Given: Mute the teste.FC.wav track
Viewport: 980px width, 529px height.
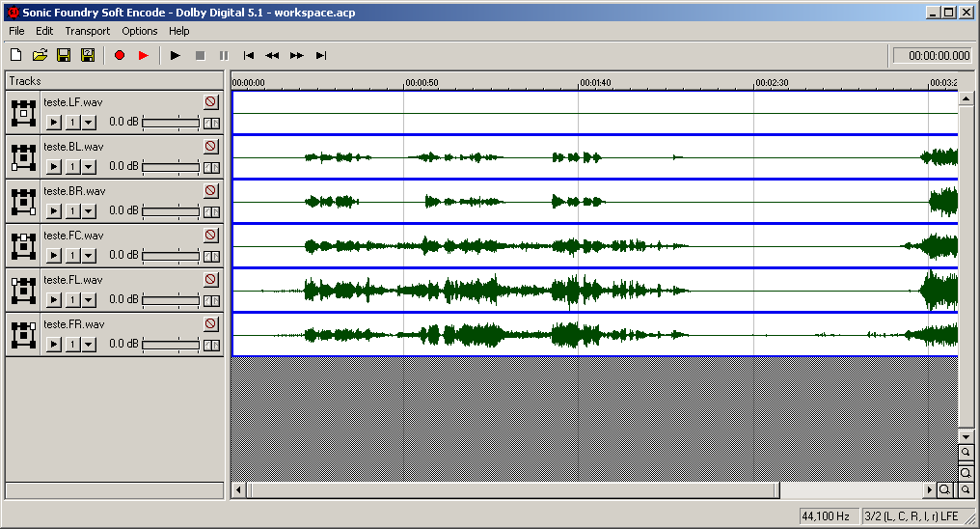Looking at the screenshot, I should click(210, 236).
